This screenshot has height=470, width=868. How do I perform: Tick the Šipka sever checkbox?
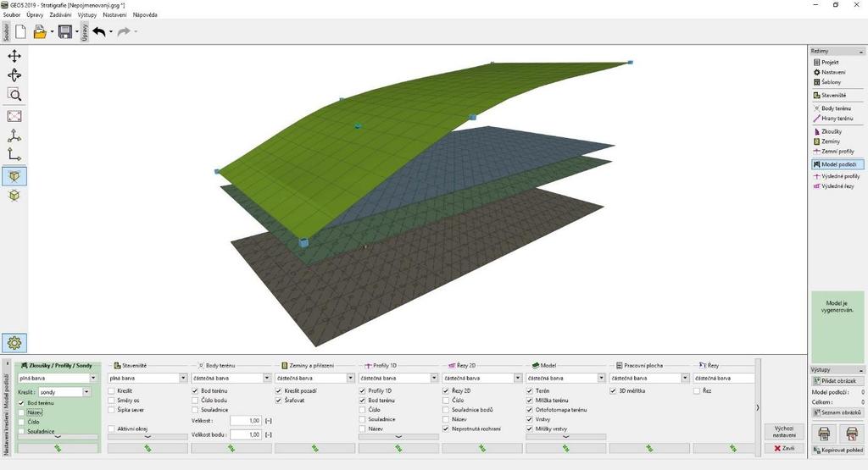point(111,410)
